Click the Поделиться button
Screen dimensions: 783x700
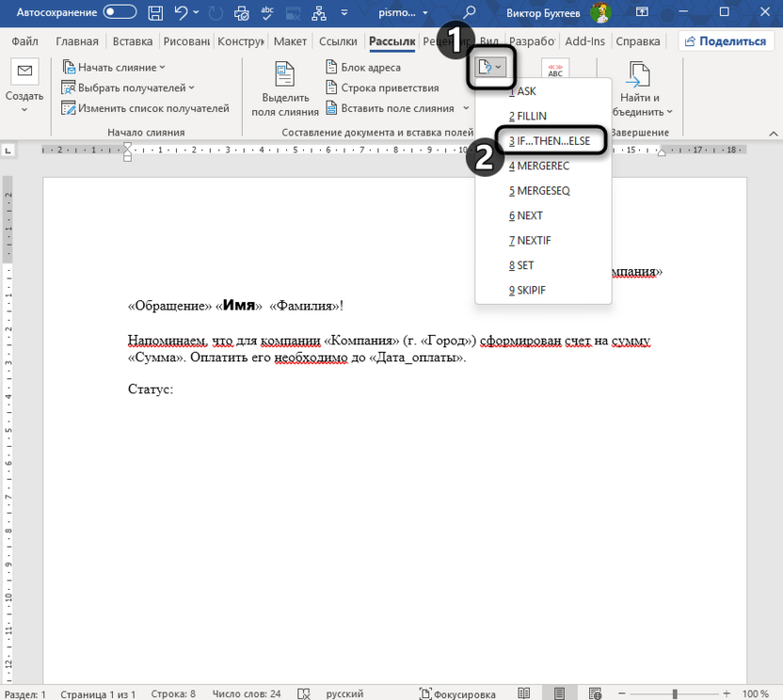tap(726, 41)
